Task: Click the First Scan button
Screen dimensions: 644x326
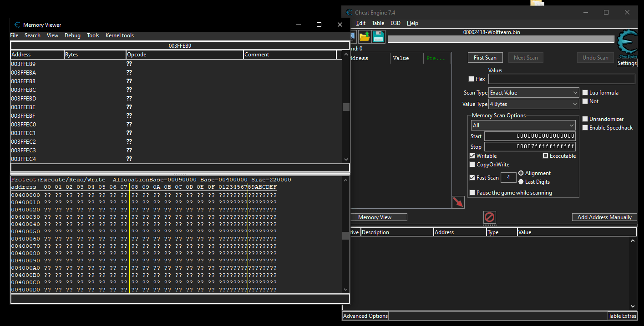Action: (485, 58)
